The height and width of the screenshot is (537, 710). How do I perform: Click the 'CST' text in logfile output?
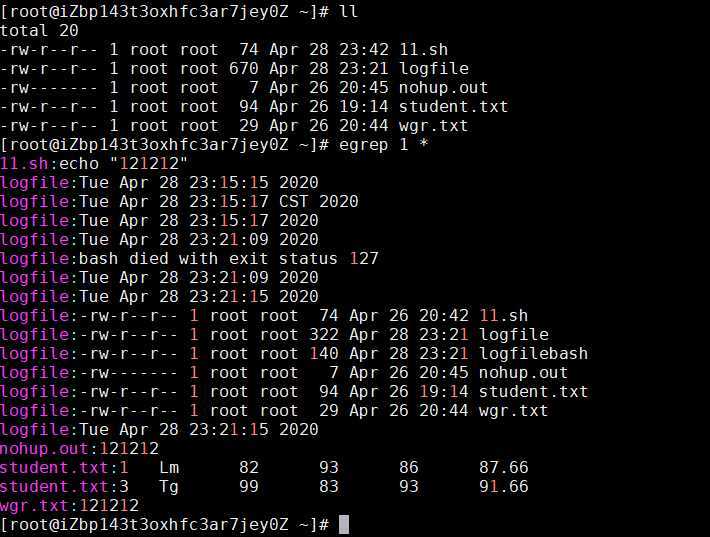[293, 201]
